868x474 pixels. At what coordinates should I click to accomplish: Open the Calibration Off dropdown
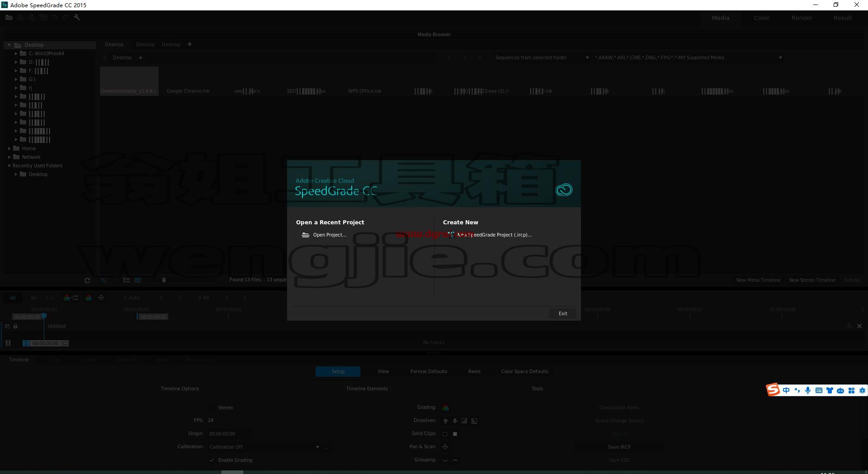(x=264, y=447)
